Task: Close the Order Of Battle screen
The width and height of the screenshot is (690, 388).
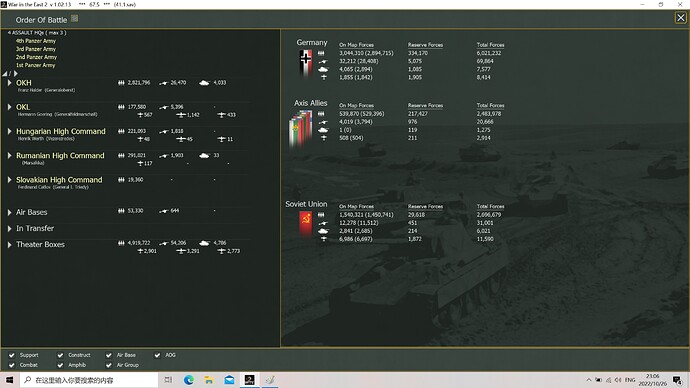Action: pyautogui.click(x=680, y=18)
